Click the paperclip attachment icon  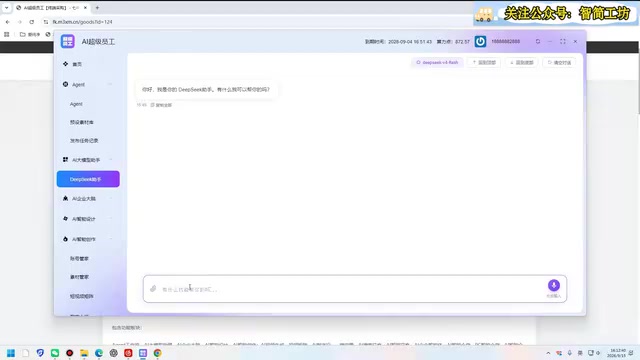tap(153, 289)
